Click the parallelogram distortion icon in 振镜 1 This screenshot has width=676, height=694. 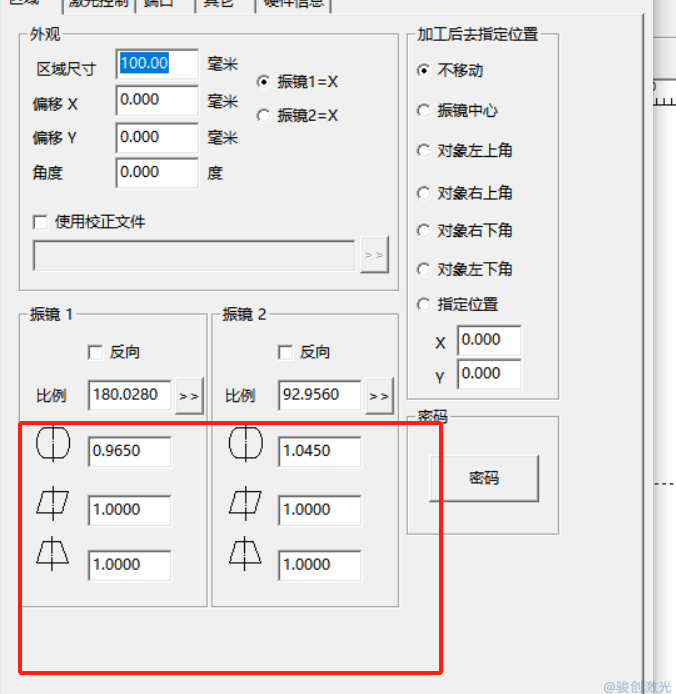point(53,503)
